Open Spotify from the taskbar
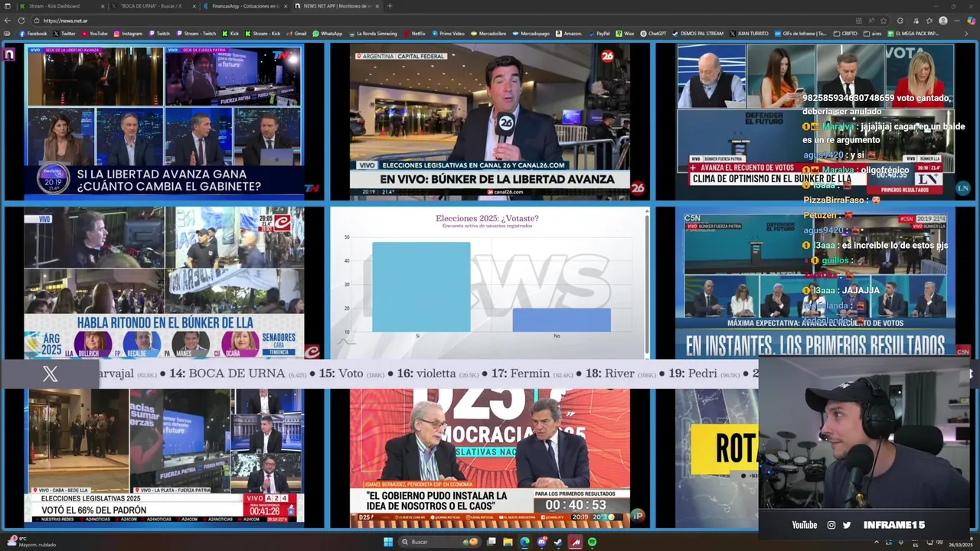Screen dimensions: 980x551 click(593, 542)
